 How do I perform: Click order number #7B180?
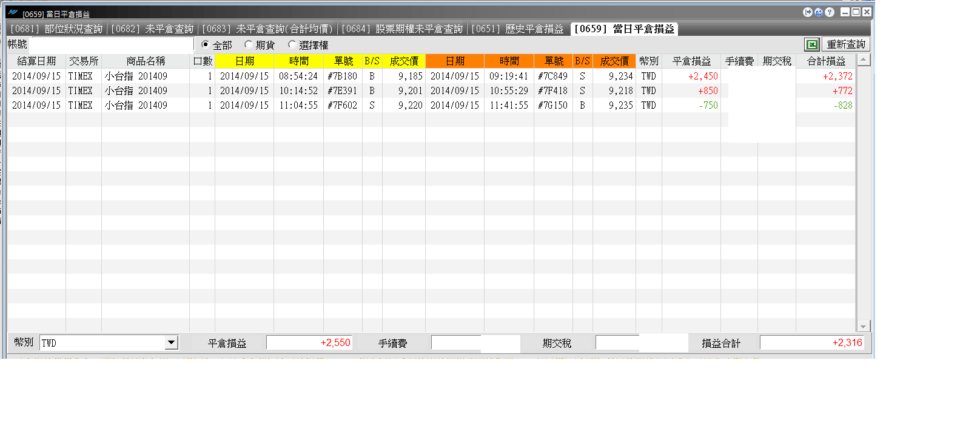pyautogui.click(x=343, y=76)
